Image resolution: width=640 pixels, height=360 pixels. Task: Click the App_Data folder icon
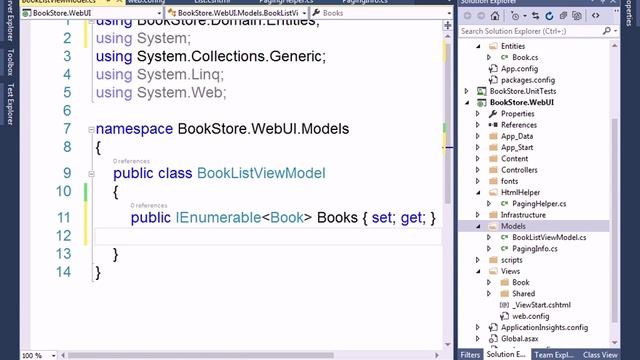click(493, 136)
